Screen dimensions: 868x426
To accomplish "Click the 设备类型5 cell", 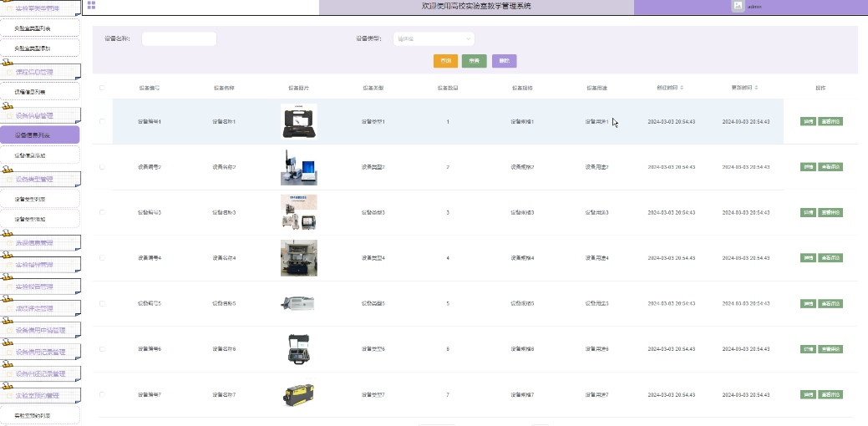I will [373, 303].
